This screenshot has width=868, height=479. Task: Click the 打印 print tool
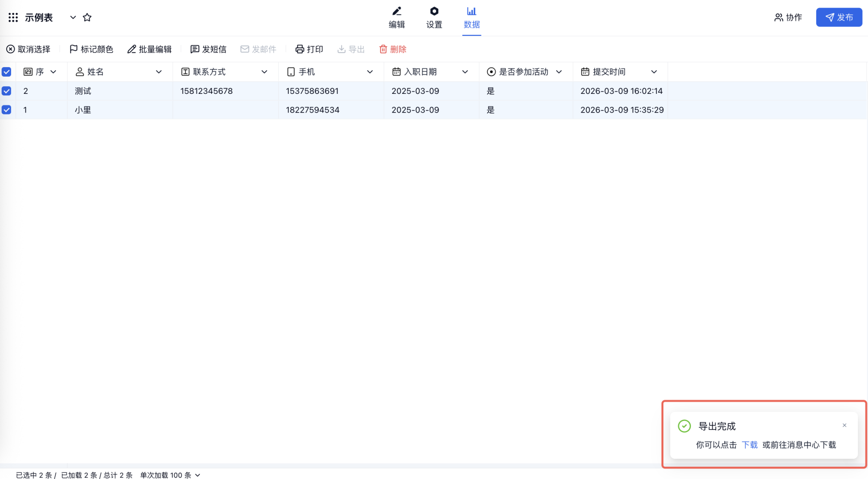tap(309, 49)
